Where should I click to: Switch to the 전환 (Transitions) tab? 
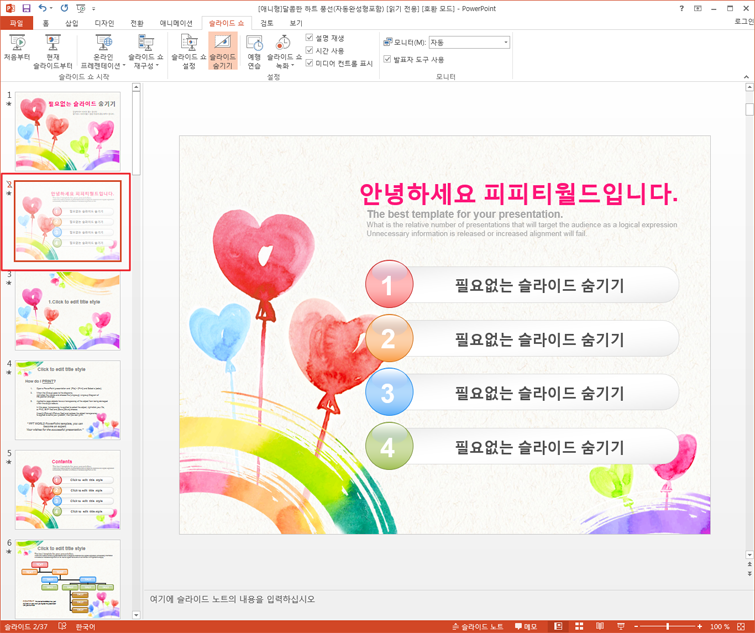pos(137,23)
